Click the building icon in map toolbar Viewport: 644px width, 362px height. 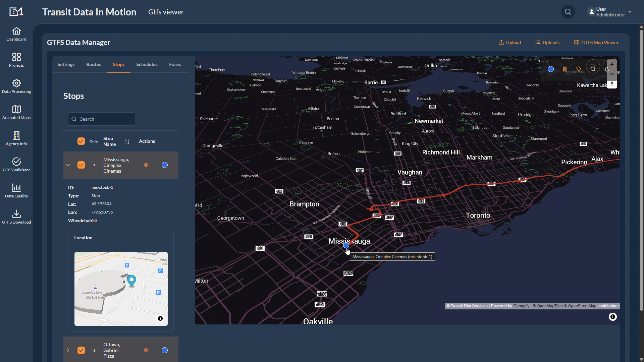coord(565,69)
